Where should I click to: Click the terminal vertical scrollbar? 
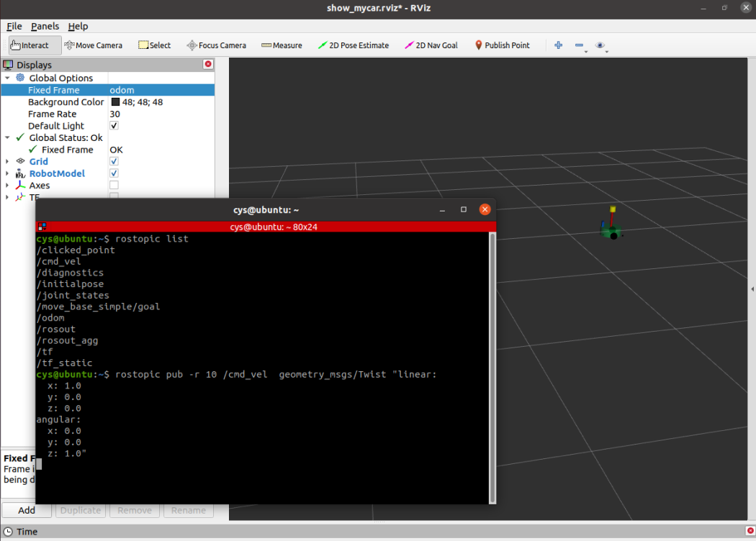point(492,368)
